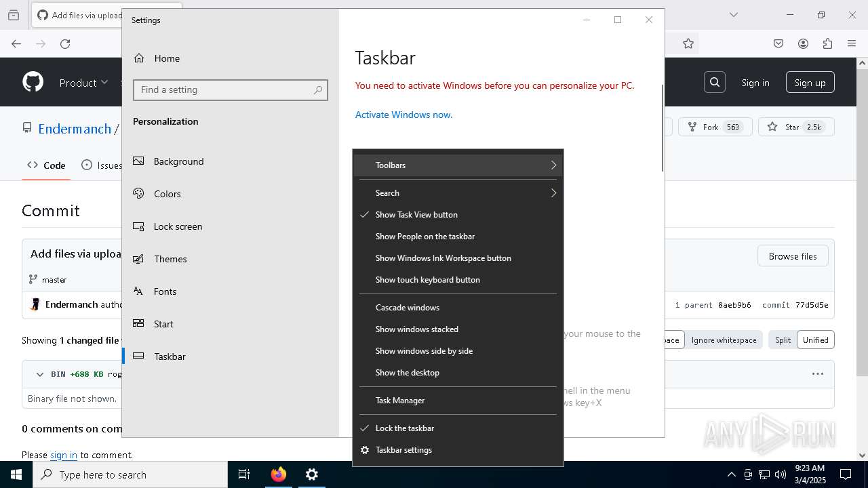Star the repository button
The width and height of the screenshot is (868, 488).
(x=795, y=127)
